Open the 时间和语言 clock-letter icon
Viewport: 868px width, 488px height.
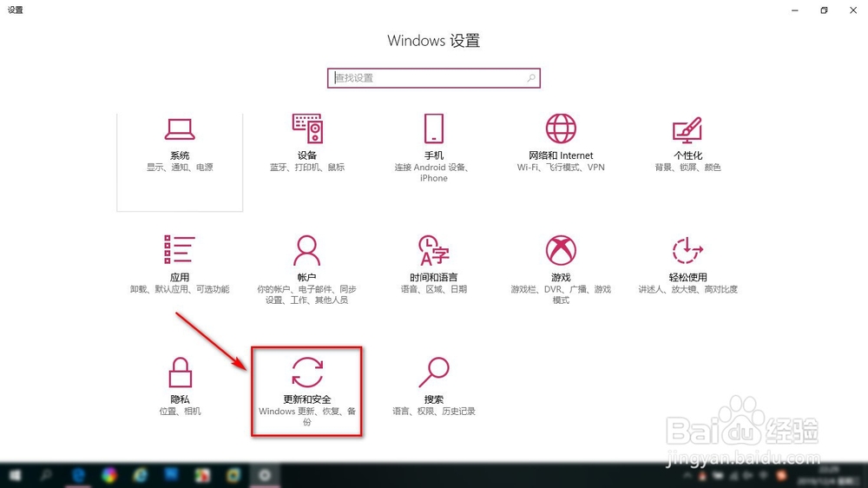(x=433, y=250)
